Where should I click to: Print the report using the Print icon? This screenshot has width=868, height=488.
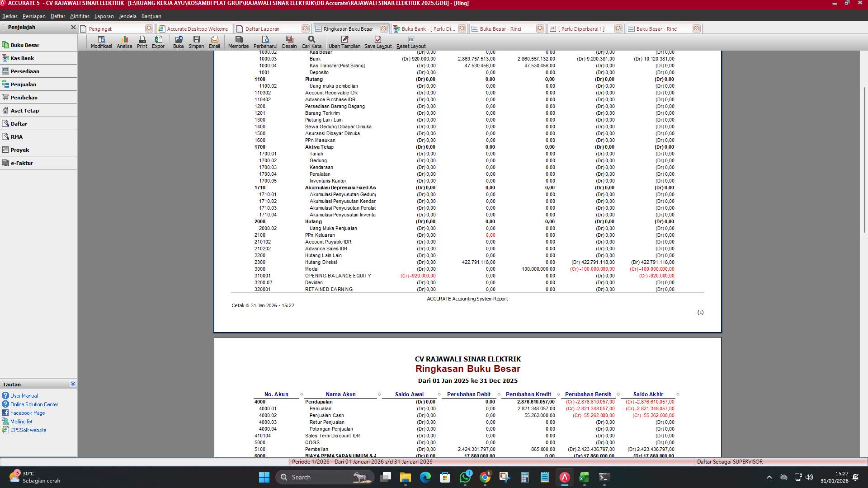click(142, 42)
